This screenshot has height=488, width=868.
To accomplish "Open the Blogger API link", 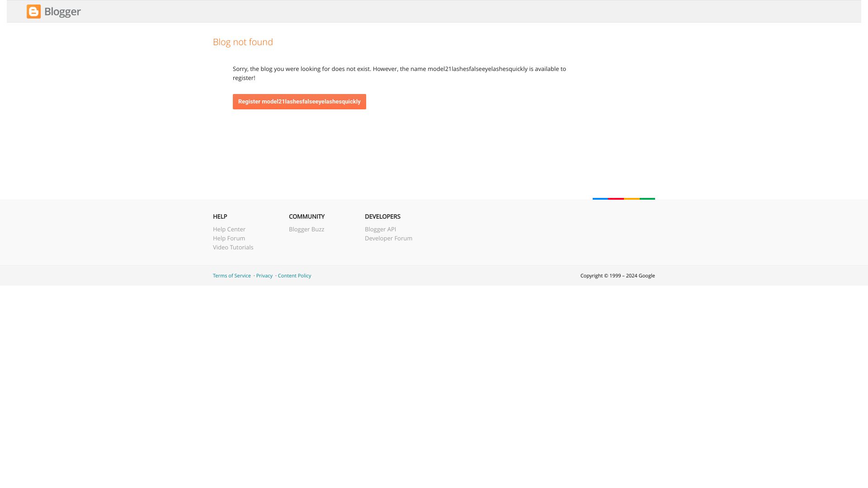I will pos(380,229).
